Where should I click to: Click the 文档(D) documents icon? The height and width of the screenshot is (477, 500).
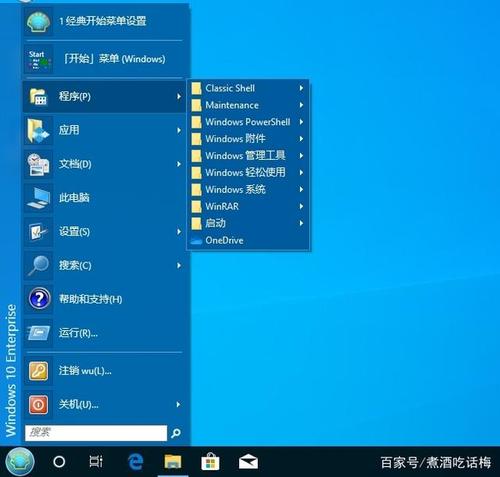38,164
